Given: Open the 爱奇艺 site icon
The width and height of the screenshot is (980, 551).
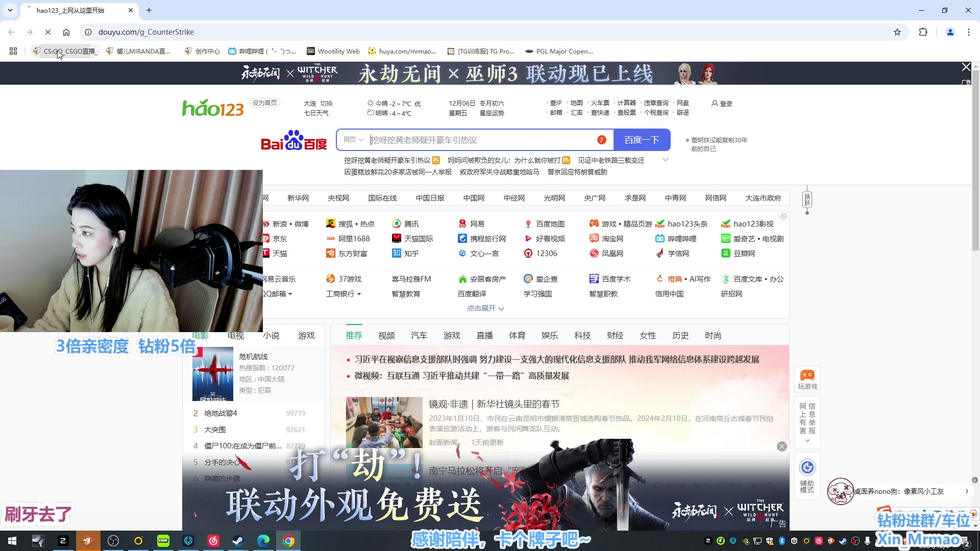Looking at the screenshot, I should pyautogui.click(x=726, y=238).
